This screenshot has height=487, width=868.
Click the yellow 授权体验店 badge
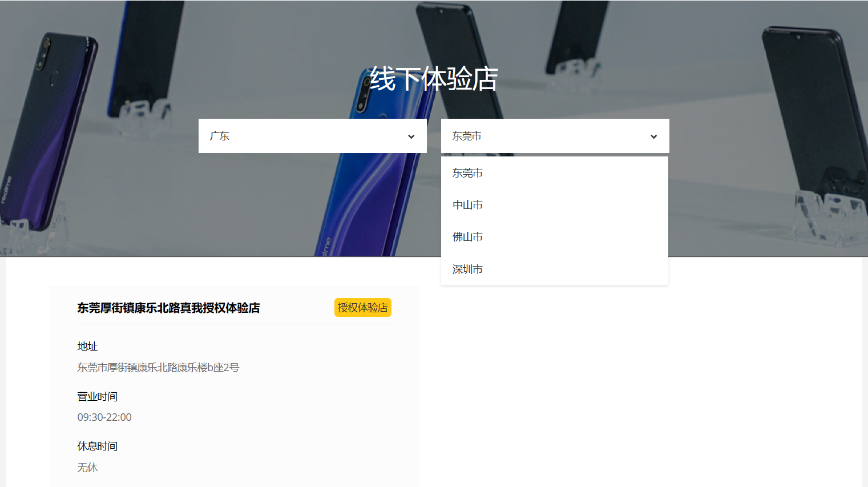click(x=362, y=308)
